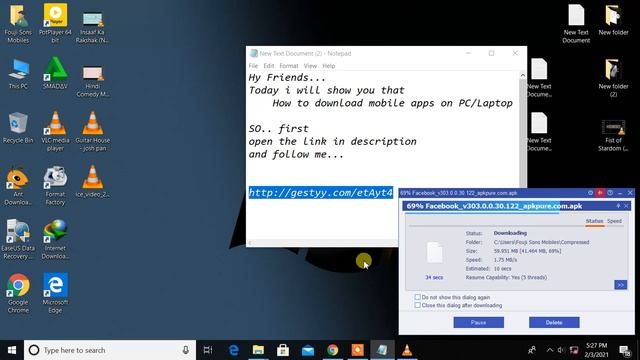Check 'Close this dialog after downloading'
This screenshot has height=360, width=640.
(418, 305)
